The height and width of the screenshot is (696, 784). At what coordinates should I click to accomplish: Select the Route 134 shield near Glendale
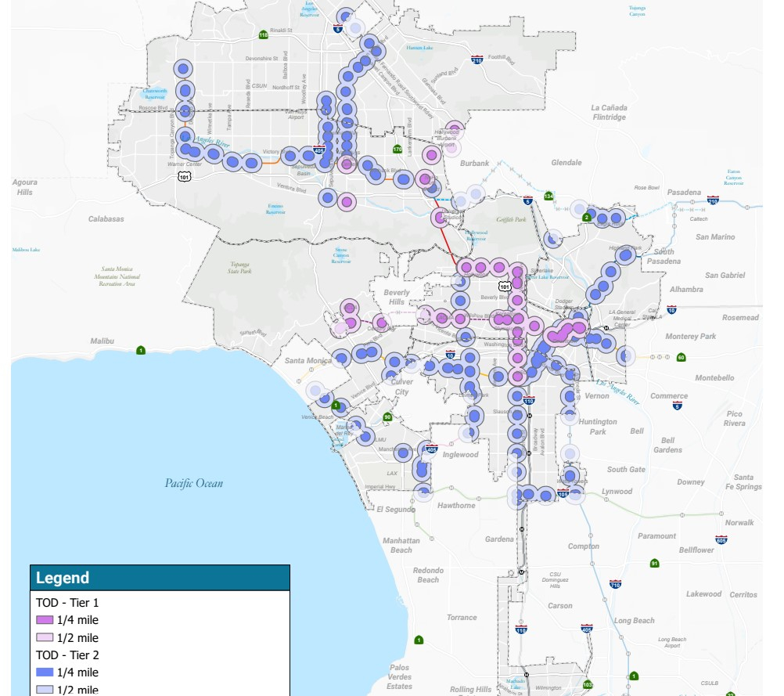point(548,196)
